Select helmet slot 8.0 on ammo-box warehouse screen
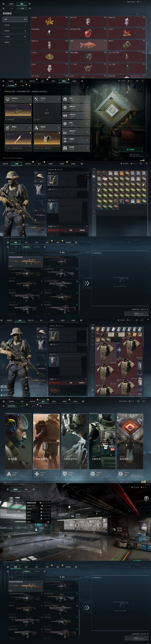Viewport: 151px width, 644px height. tap(40, 177)
